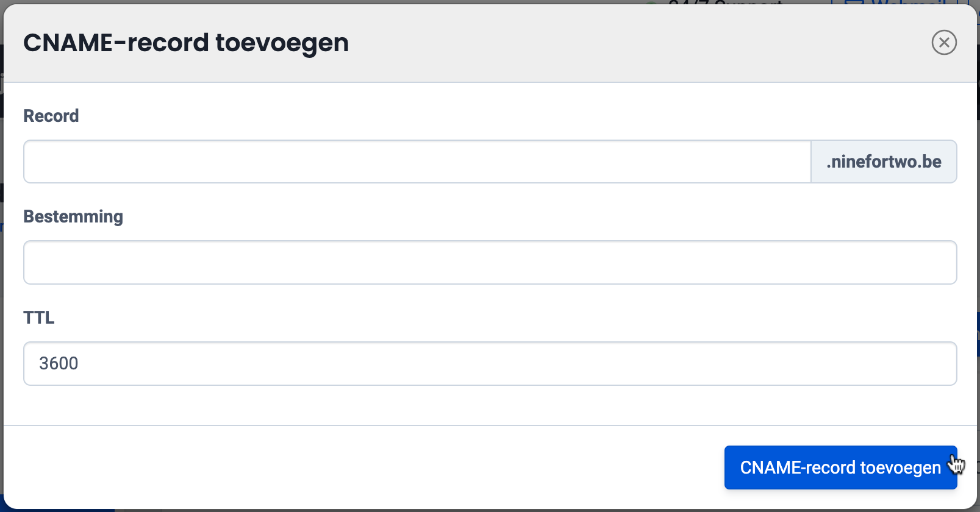Focus the Bestemming input field

(x=490, y=263)
